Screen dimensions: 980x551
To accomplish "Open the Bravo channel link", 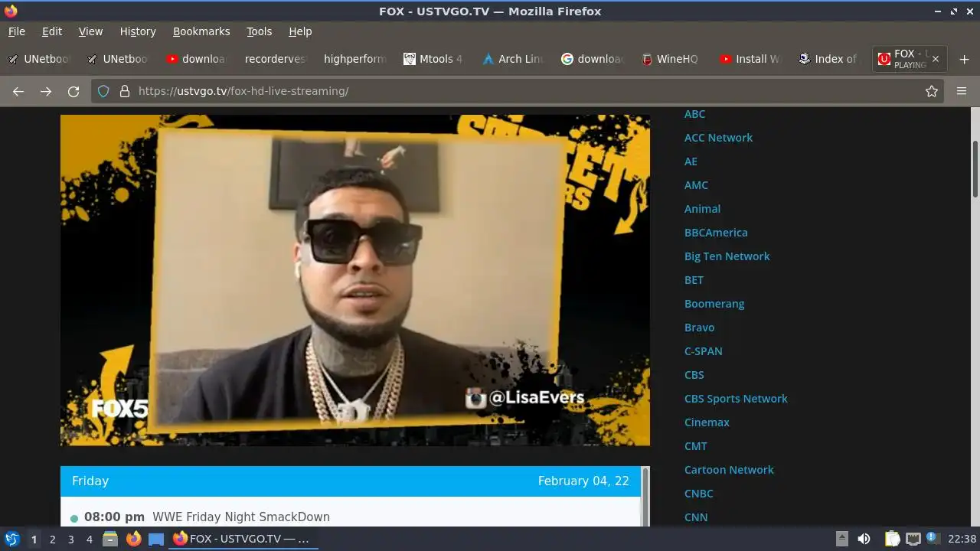I will point(699,328).
